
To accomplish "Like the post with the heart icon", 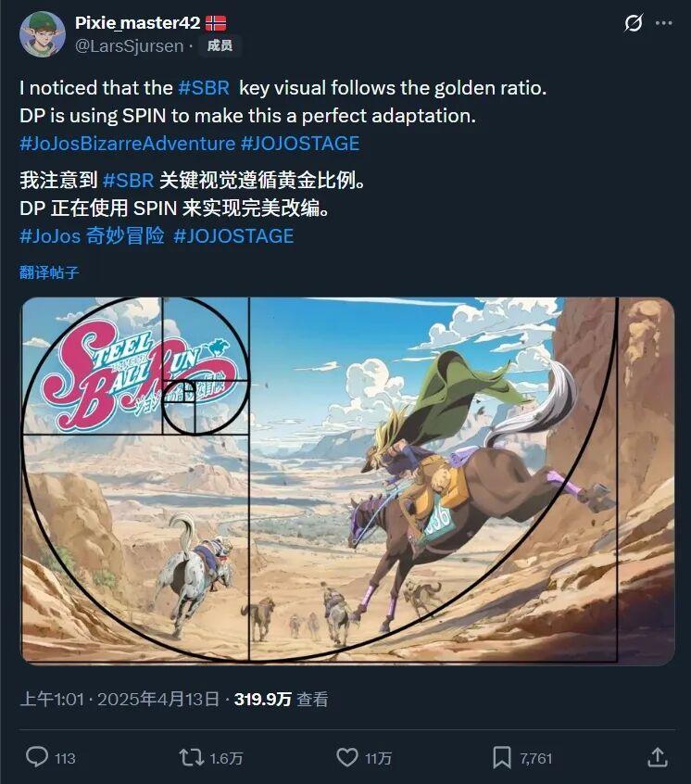I will tap(347, 757).
